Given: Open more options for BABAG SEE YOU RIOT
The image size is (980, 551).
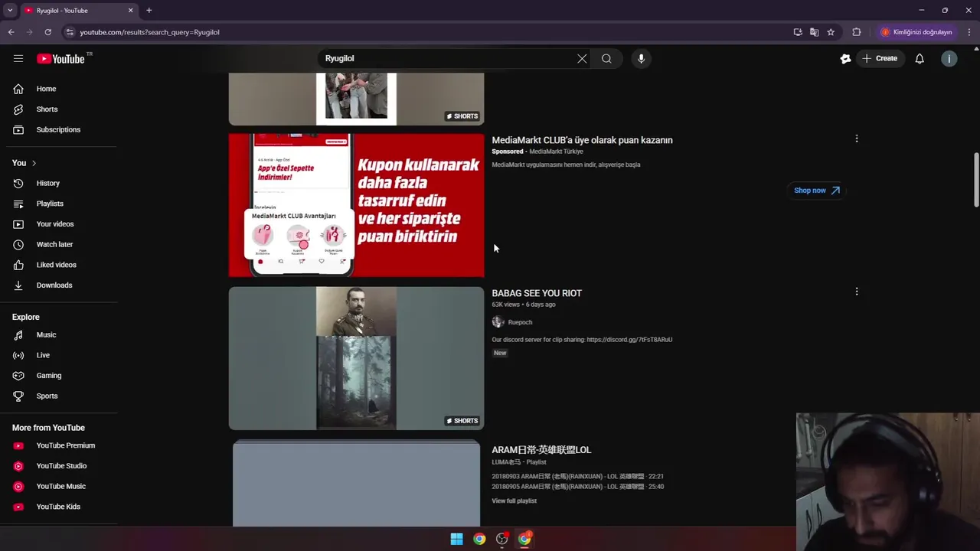Looking at the screenshot, I should [x=857, y=292].
